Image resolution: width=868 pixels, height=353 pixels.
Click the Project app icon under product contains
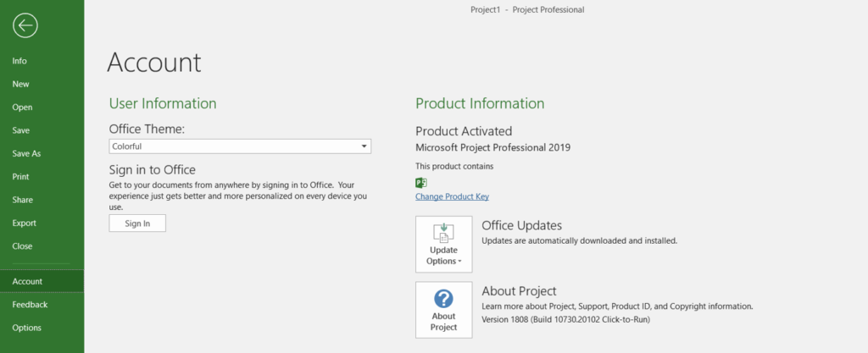pyautogui.click(x=420, y=183)
